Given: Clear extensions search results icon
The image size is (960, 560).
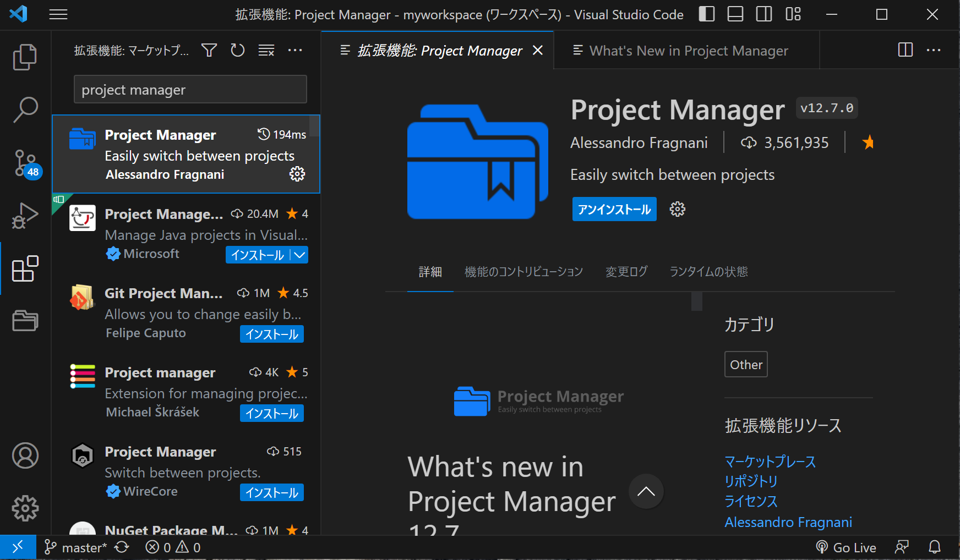Looking at the screenshot, I should click(266, 51).
